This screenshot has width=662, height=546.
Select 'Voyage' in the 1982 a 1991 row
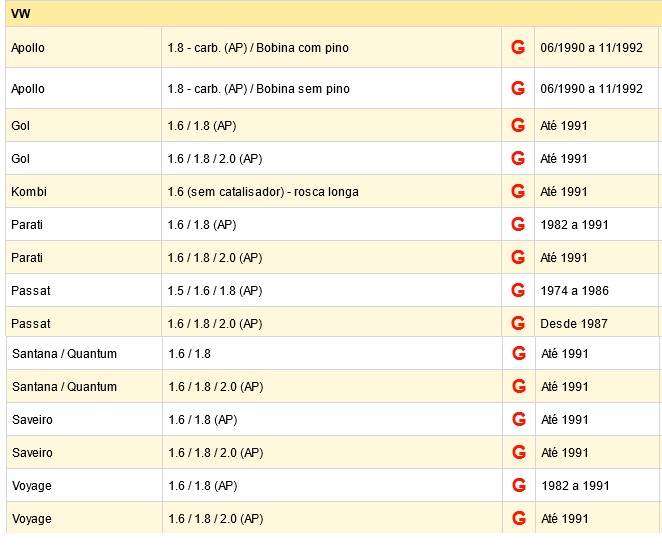point(32,486)
